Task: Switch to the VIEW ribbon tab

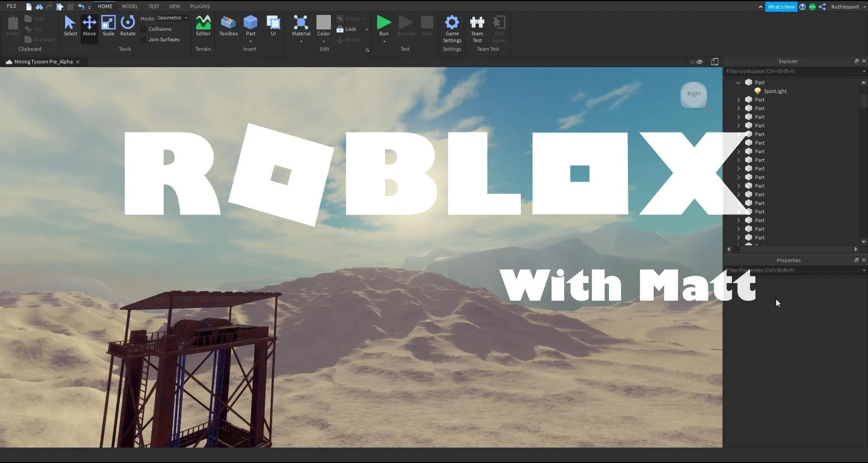Action: point(175,6)
